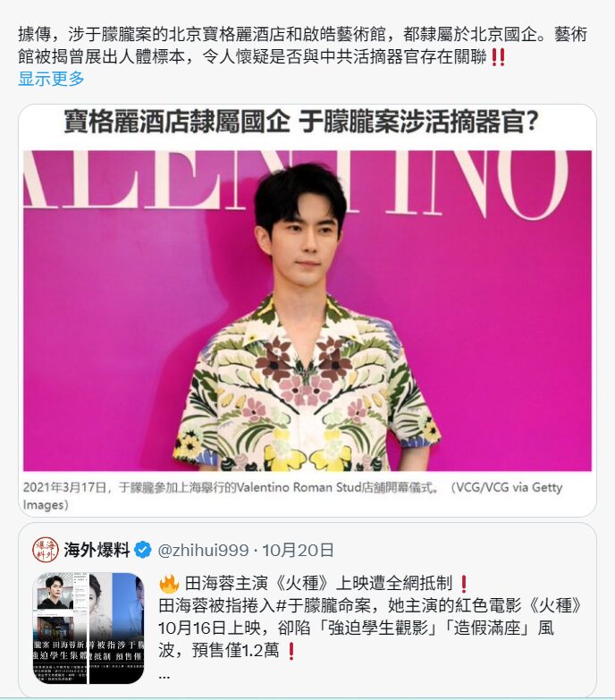615x700 pixels.
Task: Click the 显示更多 link
Action: tap(51, 79)
